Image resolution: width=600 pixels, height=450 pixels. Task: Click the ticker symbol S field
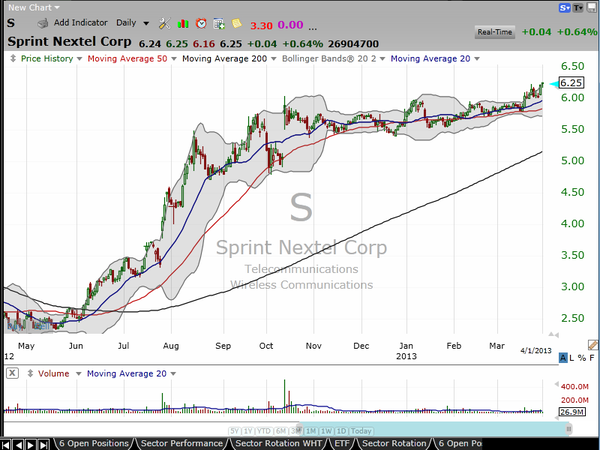tap(11, 23)
